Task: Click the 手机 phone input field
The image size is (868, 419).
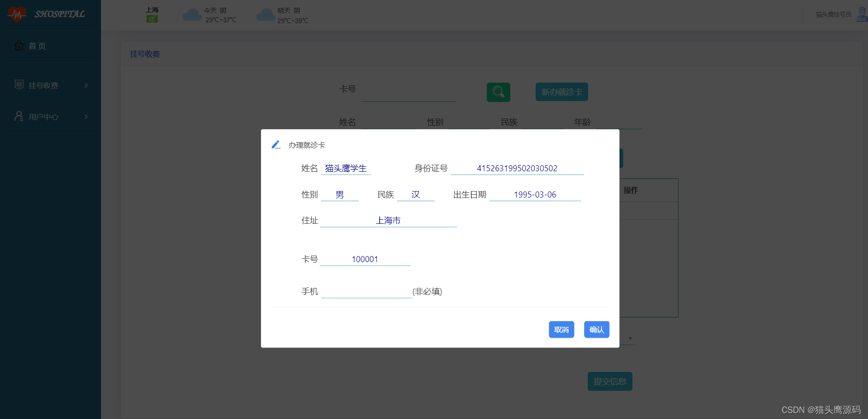Action: pos(366,291)
